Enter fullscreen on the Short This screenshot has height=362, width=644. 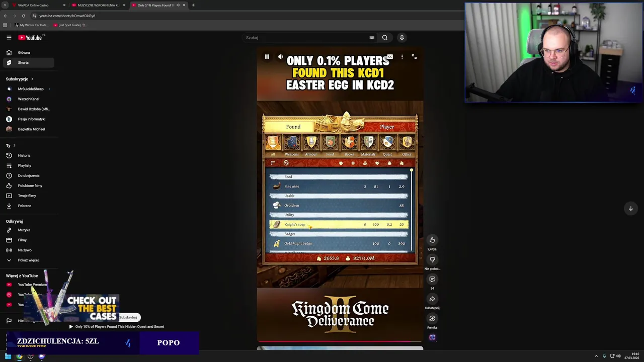coord(414,57)
